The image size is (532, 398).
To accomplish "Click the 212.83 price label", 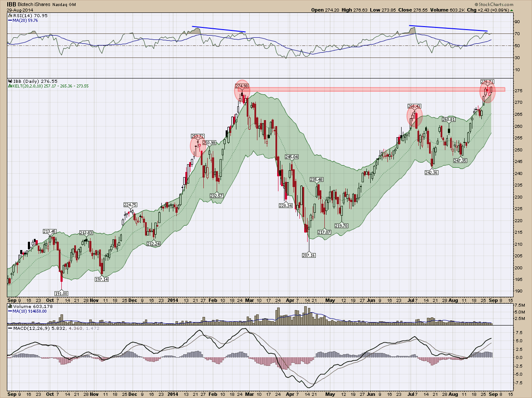I will (86, 232).
